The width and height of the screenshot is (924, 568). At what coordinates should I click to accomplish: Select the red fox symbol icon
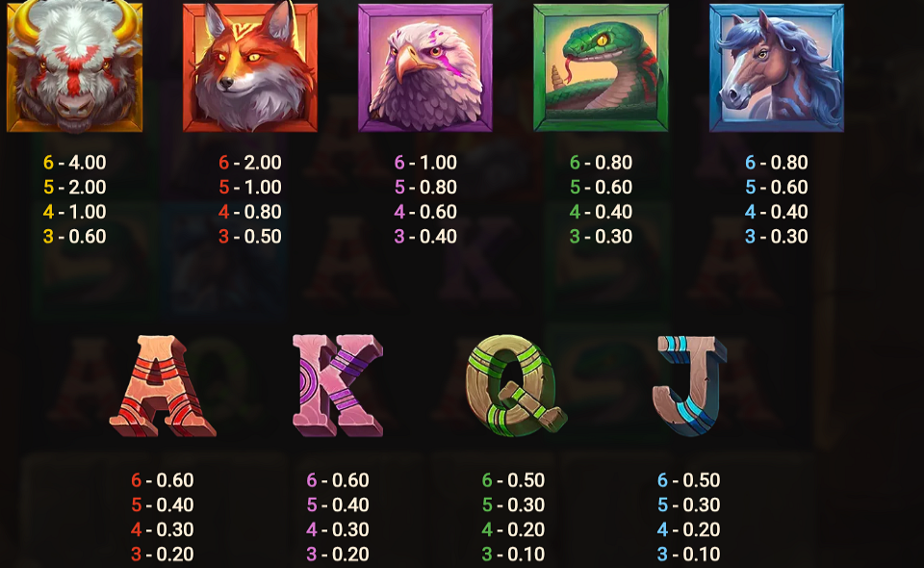250,66
